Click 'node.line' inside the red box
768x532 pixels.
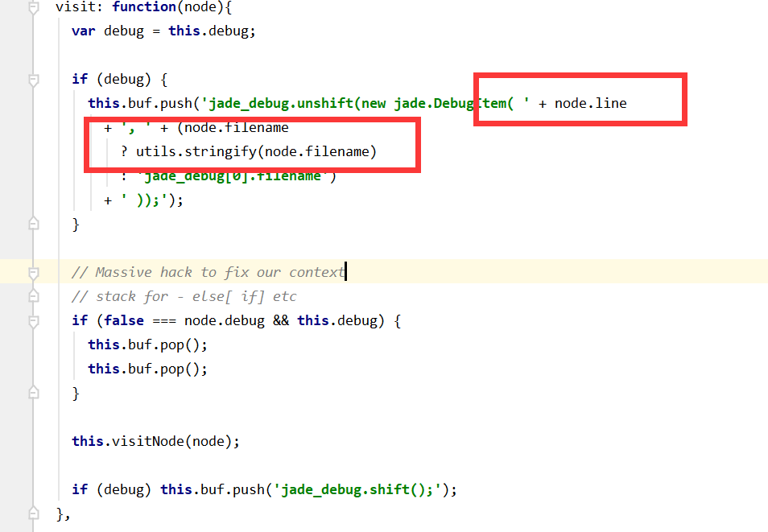coord(590,103)
